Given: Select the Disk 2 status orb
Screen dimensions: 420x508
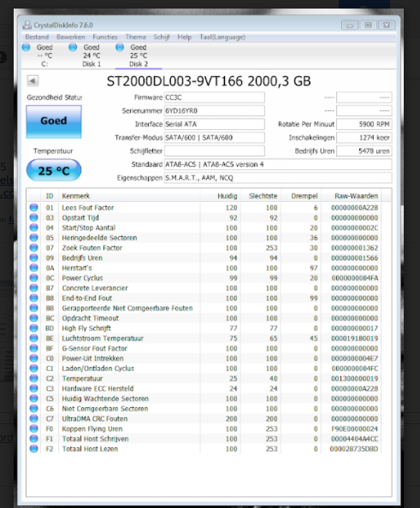Looking at the screenshot, I should (x=120, y=47).
